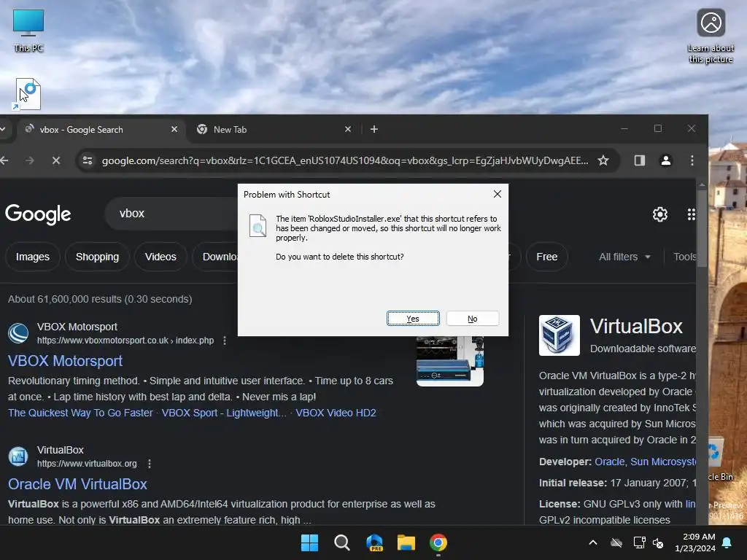The image size is (747, 560).
Task: Open Windows Start menu
Action: click(x=309, y=542)
